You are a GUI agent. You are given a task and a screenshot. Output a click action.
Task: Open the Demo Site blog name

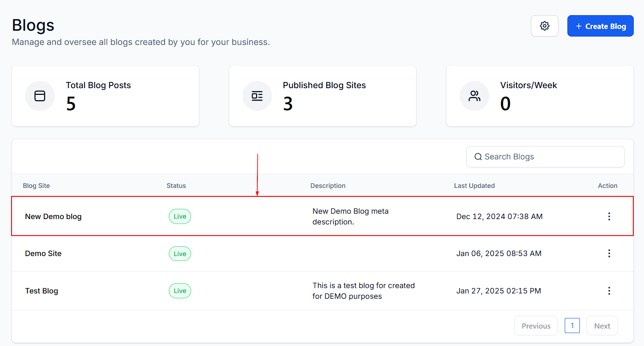click(x=43, y=253)
